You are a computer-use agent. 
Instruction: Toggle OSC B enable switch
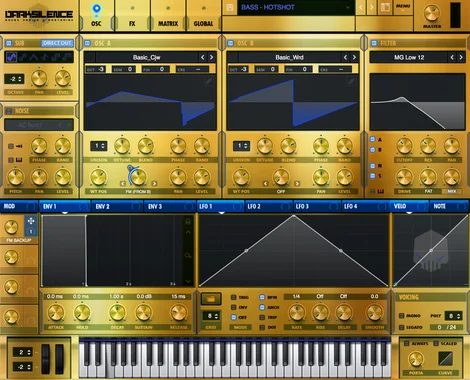(230, 43)
